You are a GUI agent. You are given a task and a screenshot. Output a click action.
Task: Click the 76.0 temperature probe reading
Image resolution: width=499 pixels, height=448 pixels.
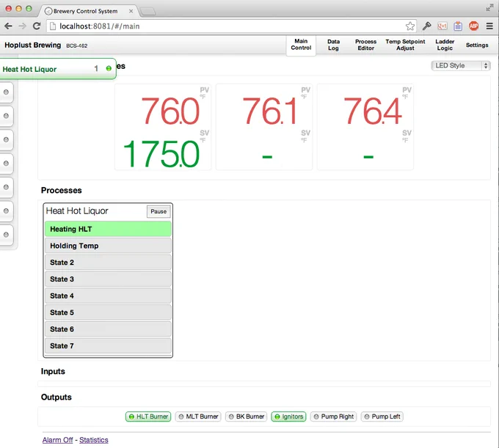170,111
